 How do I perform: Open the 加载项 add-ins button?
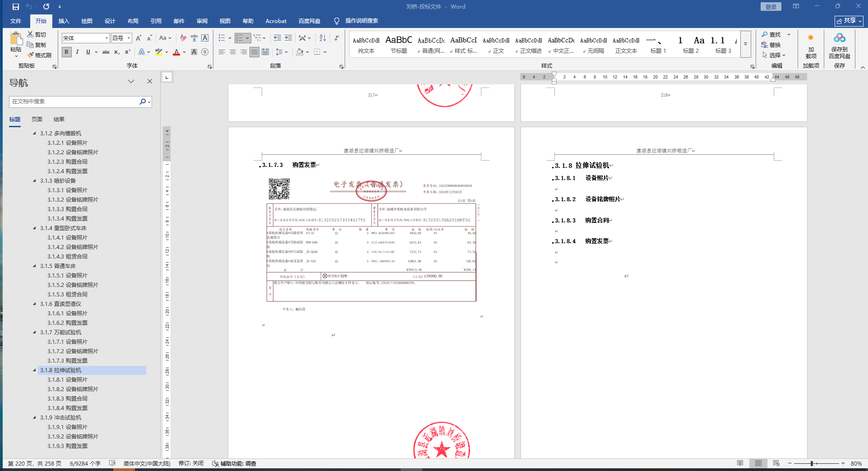point(811,45)
